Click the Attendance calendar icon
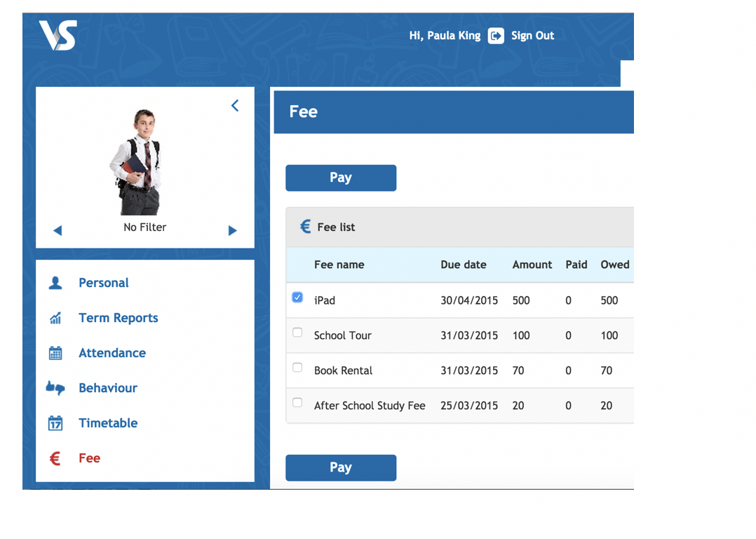Screen dimensions: 756x539 click(55, 353)
